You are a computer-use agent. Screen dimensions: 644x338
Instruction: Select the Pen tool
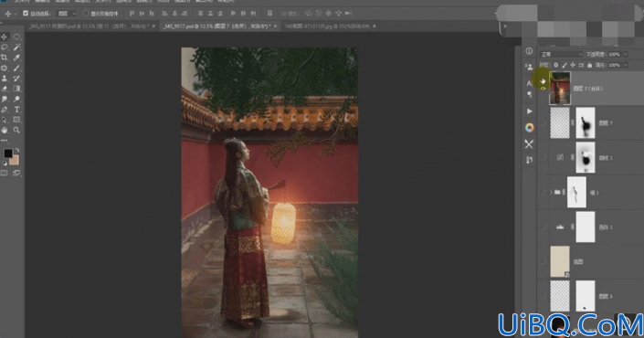(x=5, y=110)
